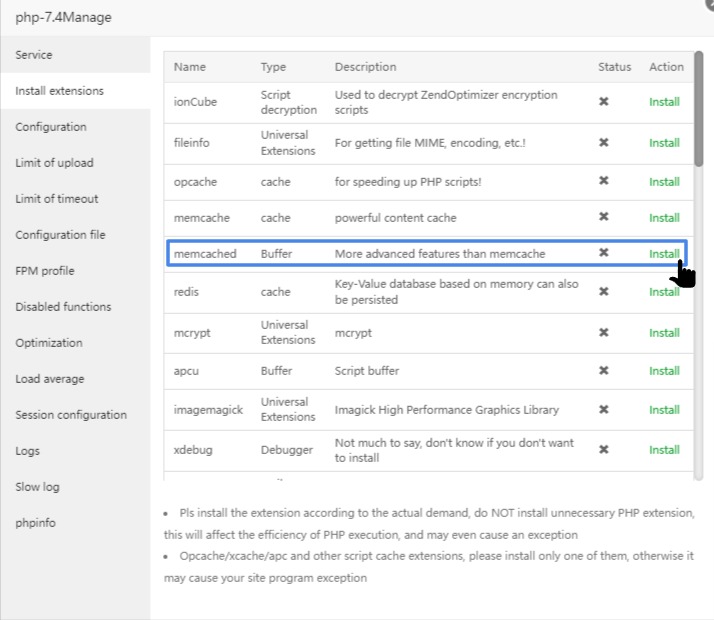Install the xdebug debugger extension

[664, 450]
